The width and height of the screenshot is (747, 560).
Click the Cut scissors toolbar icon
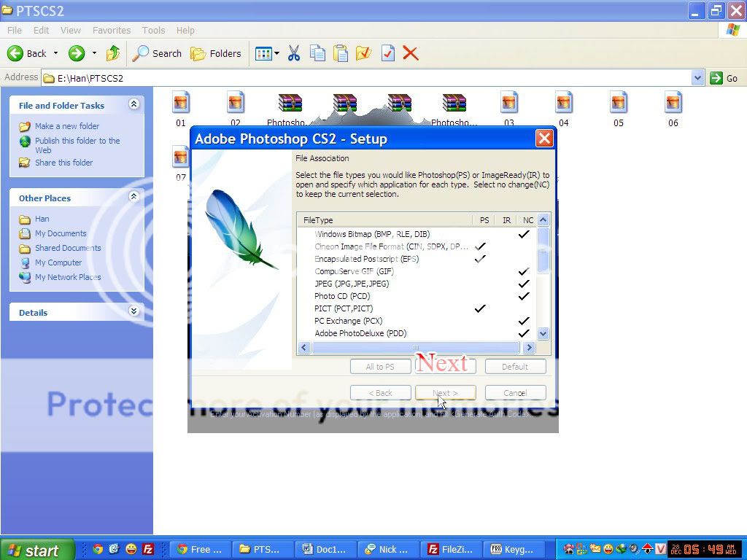coord(294,53)
